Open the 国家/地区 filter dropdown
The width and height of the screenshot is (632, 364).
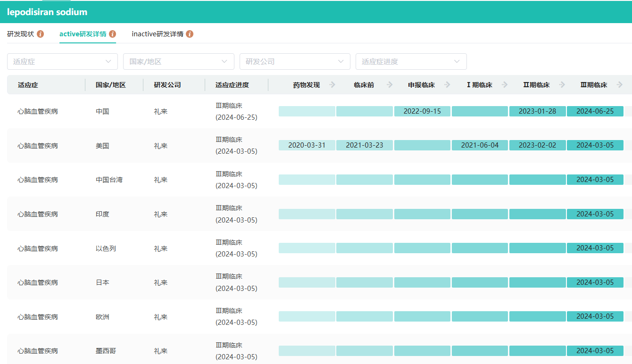178,61
